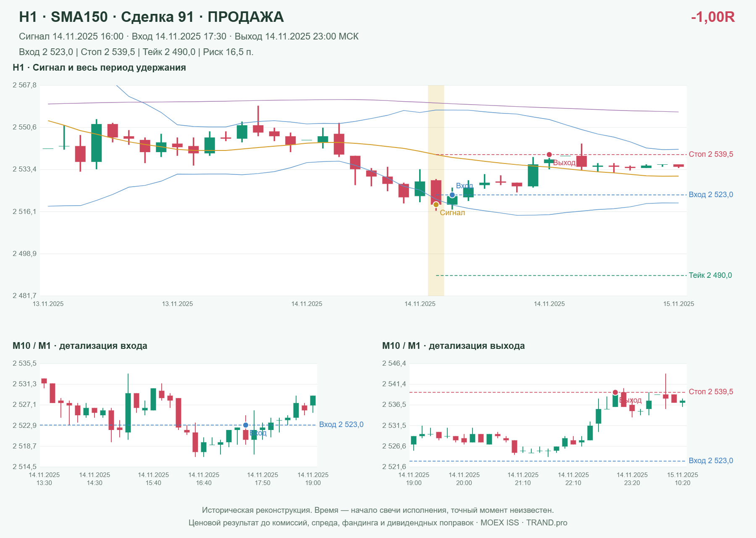Click the y-axis value 2 546,4 in exit chart
The image size is (756, 538).
click(x=394, y=364)
